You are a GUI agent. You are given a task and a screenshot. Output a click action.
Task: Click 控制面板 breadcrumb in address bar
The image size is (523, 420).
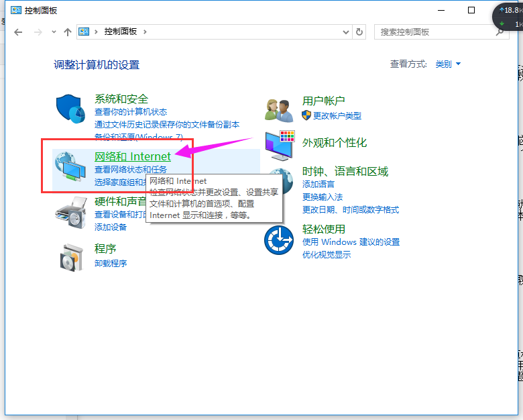pos(121,32)
